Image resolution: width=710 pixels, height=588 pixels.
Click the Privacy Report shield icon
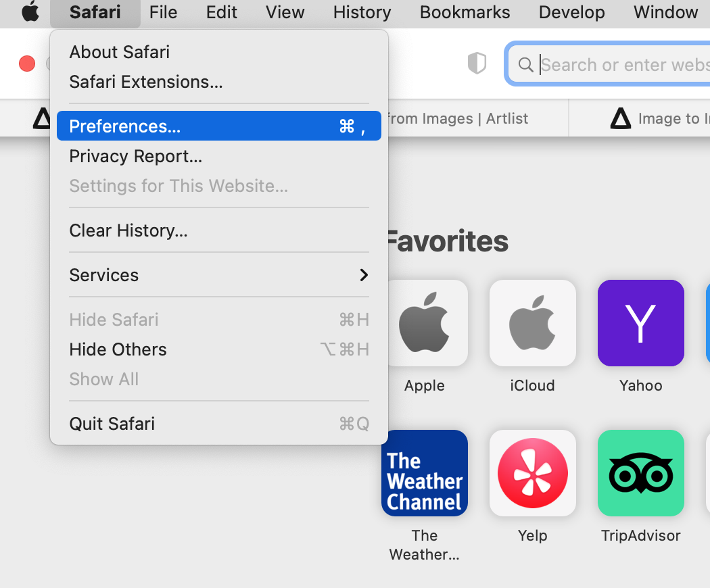tap(477, 63)
